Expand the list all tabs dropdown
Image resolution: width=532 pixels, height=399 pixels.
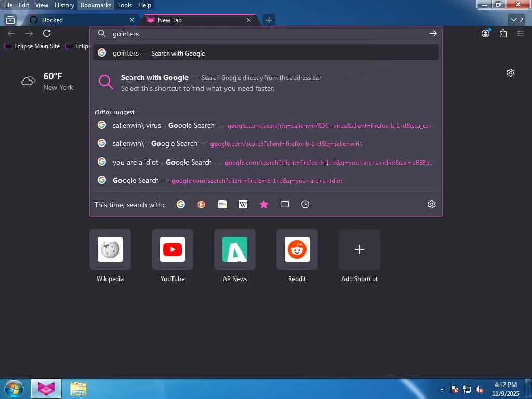pyautogui.click(x=517, y=20)
